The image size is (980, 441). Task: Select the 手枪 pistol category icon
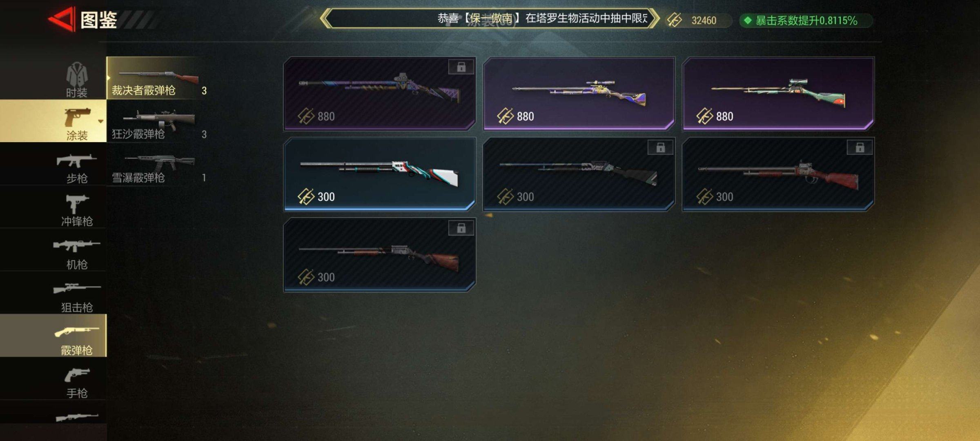tap(77, 374)
